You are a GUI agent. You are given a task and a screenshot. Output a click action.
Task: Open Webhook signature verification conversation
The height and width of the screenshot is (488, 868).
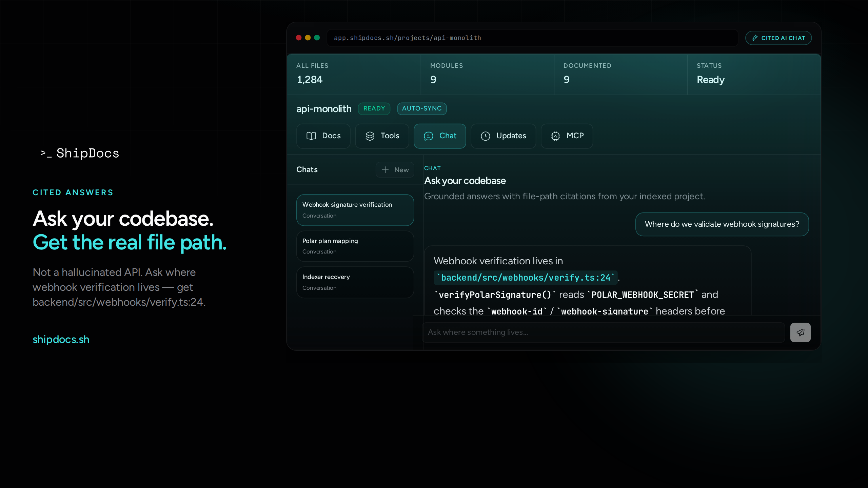pos(355,210)
